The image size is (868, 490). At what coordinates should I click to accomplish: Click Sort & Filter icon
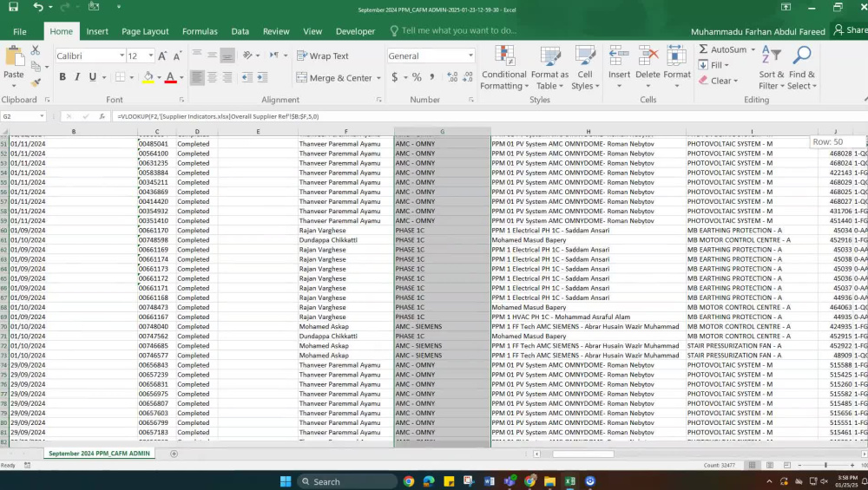click(771, 56)
